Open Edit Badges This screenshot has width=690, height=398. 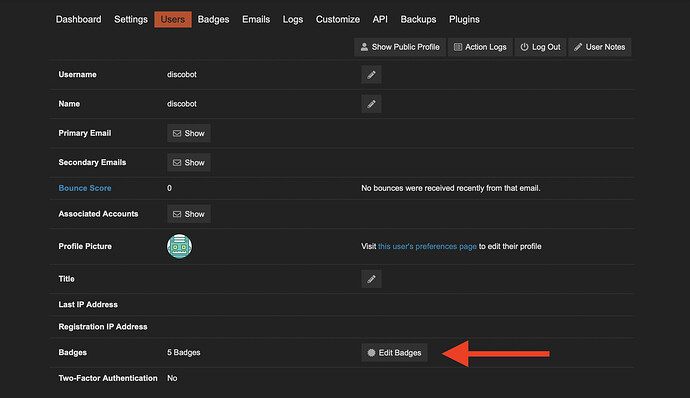394,353
